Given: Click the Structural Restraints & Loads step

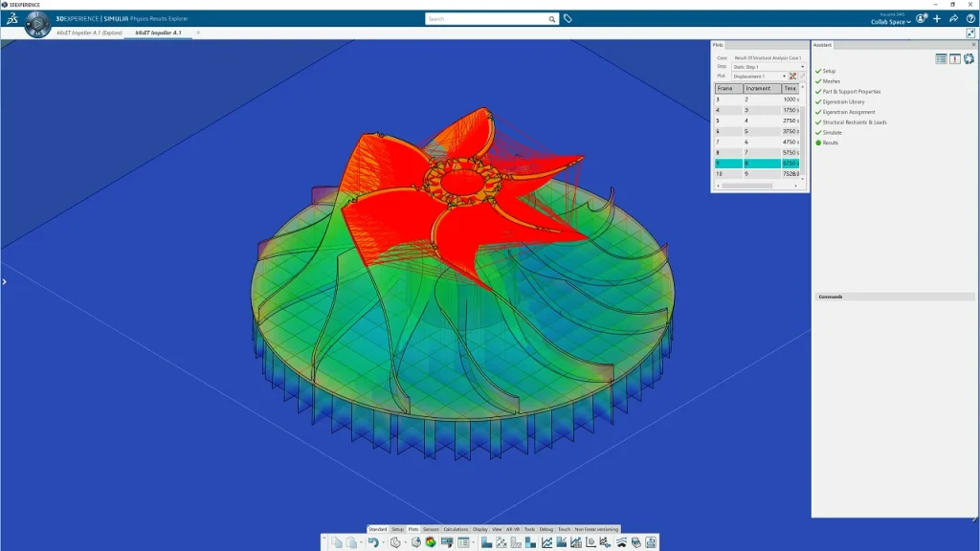Looking at the screenshot, I should pos(854,122).
